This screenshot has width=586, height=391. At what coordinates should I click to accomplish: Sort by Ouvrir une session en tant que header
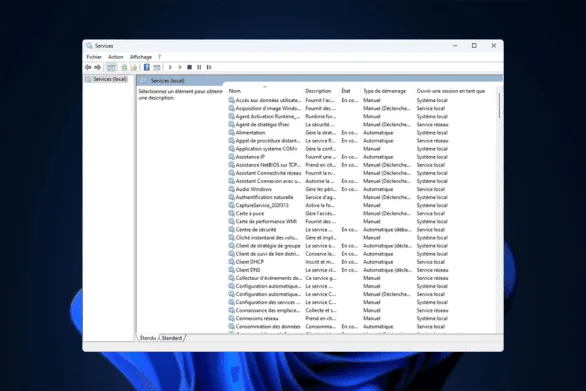[451, 91]
